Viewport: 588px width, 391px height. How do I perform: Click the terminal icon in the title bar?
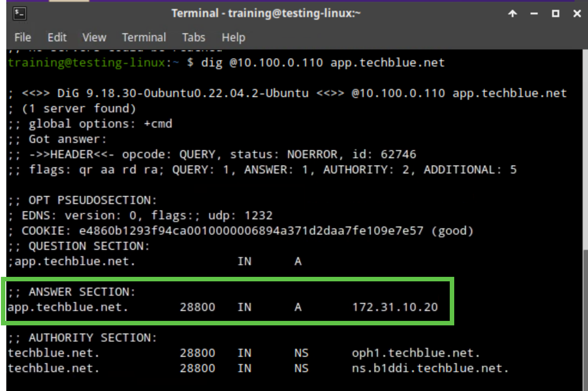pyautogui.click(x=20, y=13)
